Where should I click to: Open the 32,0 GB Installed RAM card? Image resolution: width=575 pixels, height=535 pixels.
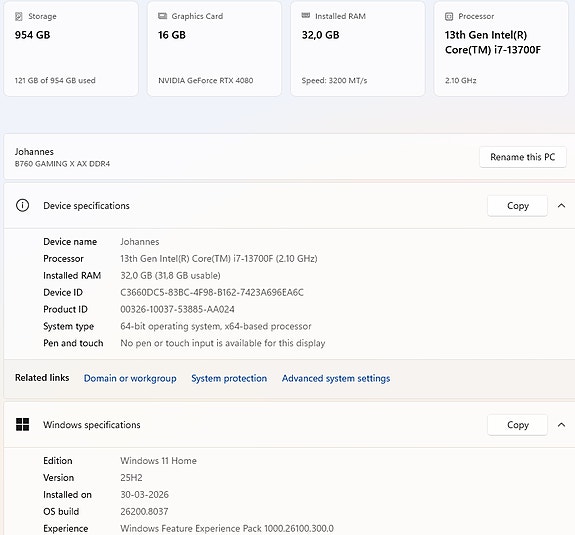tap(358, 48)
